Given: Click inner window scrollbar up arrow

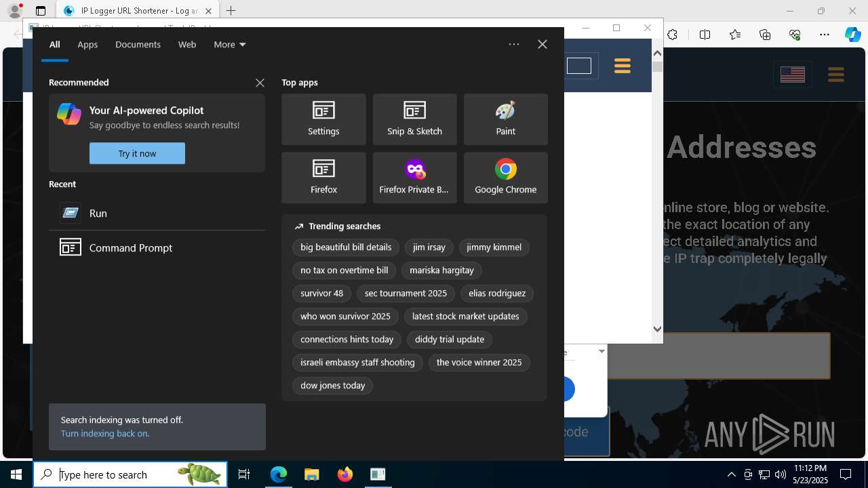Looking at the screenshot, I should click(657, 53).
